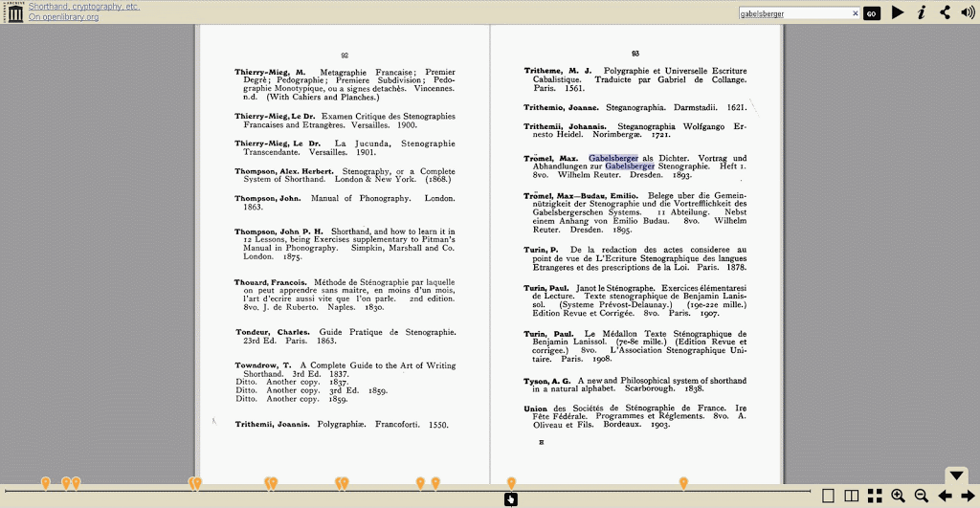Jump to the rightmost search result marker
This screenshot has width=980, height=508.
[683, 482]
